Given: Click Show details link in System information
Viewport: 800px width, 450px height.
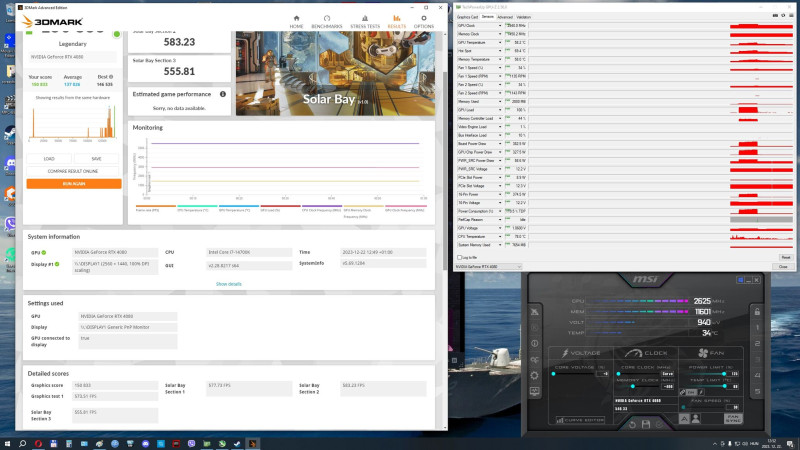Looking at the screenshot, I should [229, 284].
